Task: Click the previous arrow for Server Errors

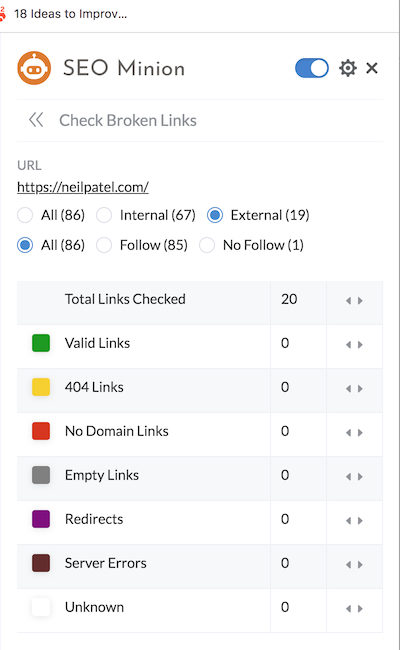Action: 349,565
